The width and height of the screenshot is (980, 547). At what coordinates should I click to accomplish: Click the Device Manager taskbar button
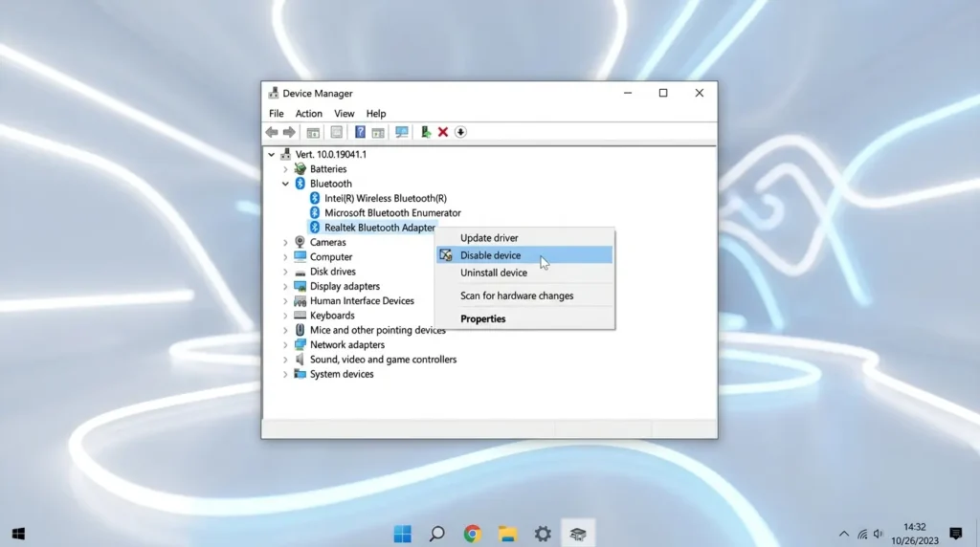(x=577, y=534)
